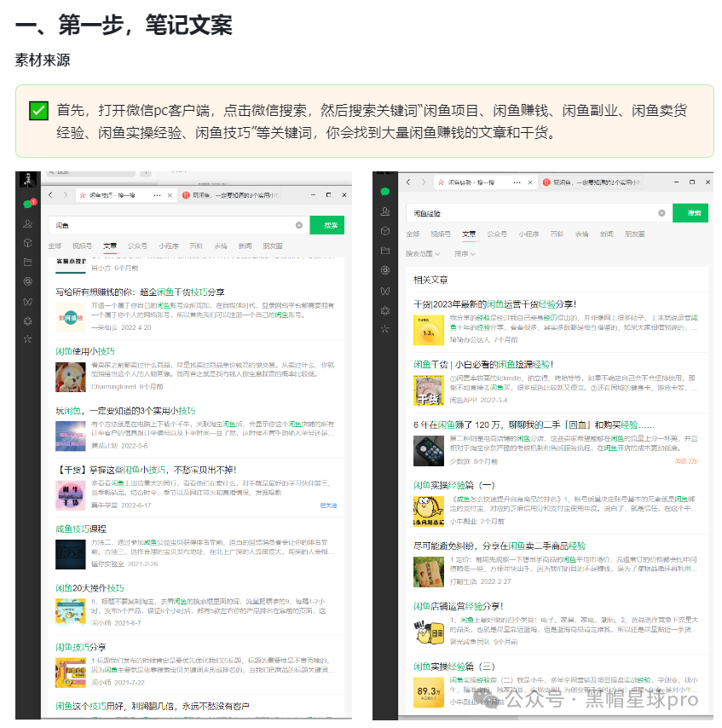Select 视频号 filter in 闲鱼技巧 window
The height and width of the screenshot is (728, 722).
tap(82, 246)
